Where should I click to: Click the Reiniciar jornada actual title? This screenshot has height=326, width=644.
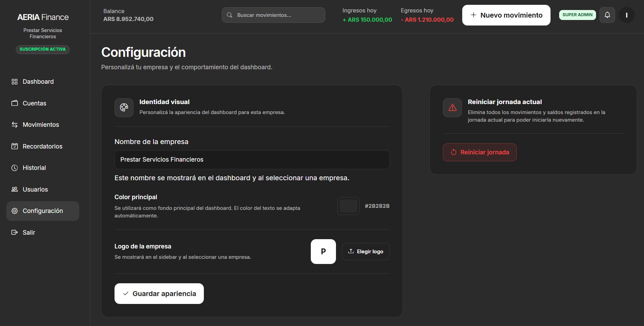(x=505, y=102)
